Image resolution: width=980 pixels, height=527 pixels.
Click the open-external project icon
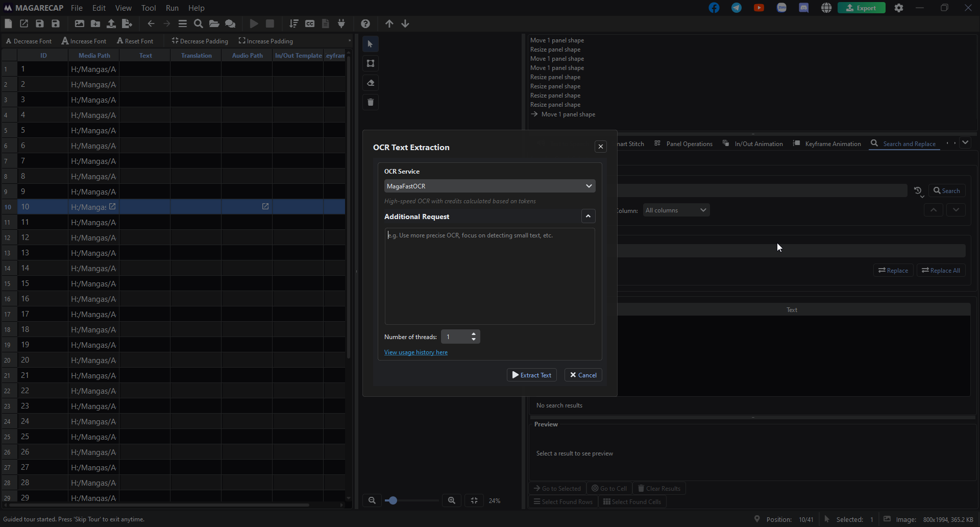click(24, 23)
